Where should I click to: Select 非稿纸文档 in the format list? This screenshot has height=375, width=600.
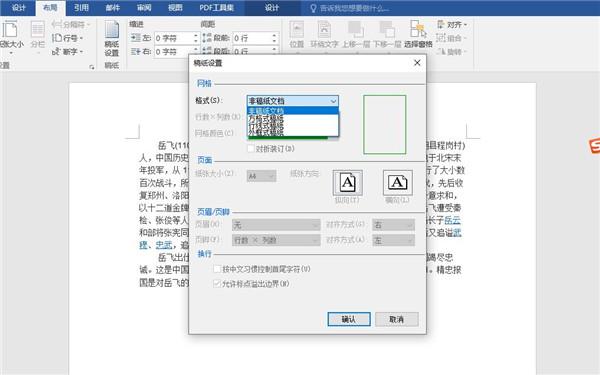[293, 111]
